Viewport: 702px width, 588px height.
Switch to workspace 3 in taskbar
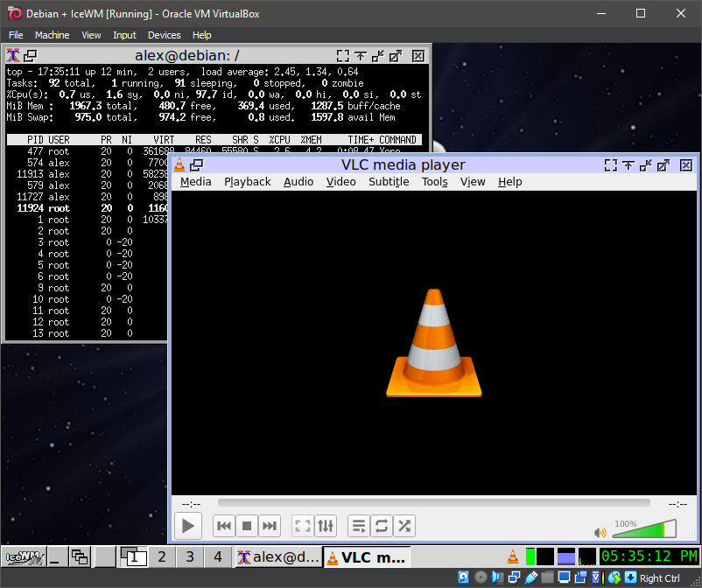(189, 556)
